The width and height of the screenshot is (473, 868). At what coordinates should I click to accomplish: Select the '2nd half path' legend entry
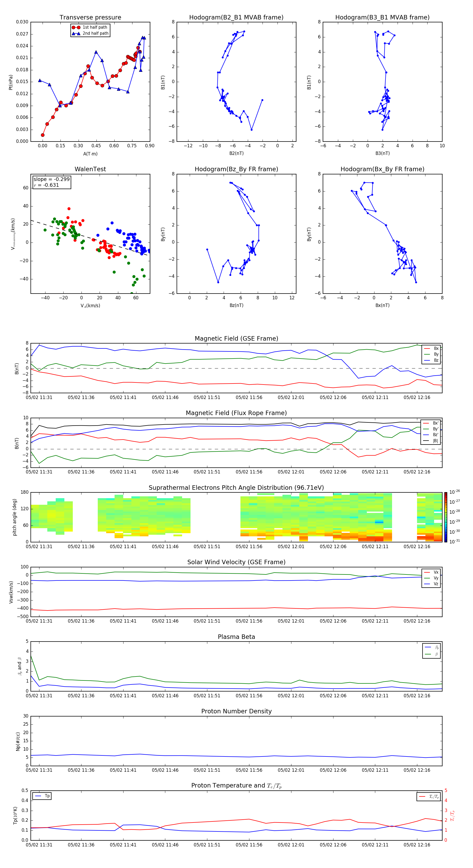coord(90,33)
